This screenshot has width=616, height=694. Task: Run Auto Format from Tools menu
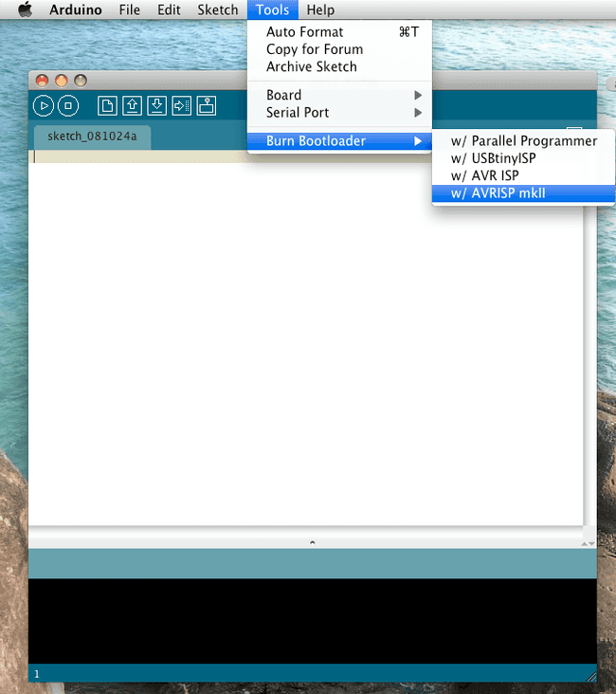(304, 32)
